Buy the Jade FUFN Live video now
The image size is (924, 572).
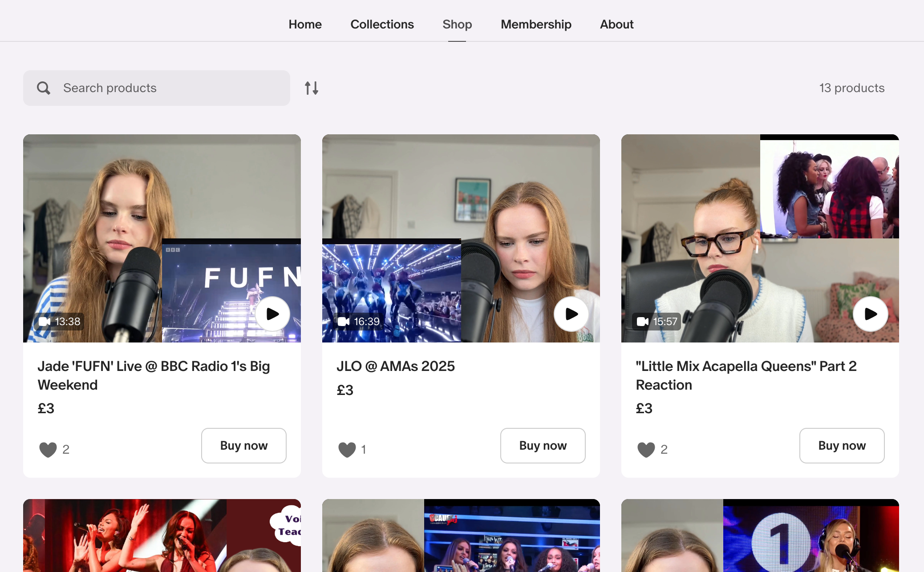tap(244, 446)
